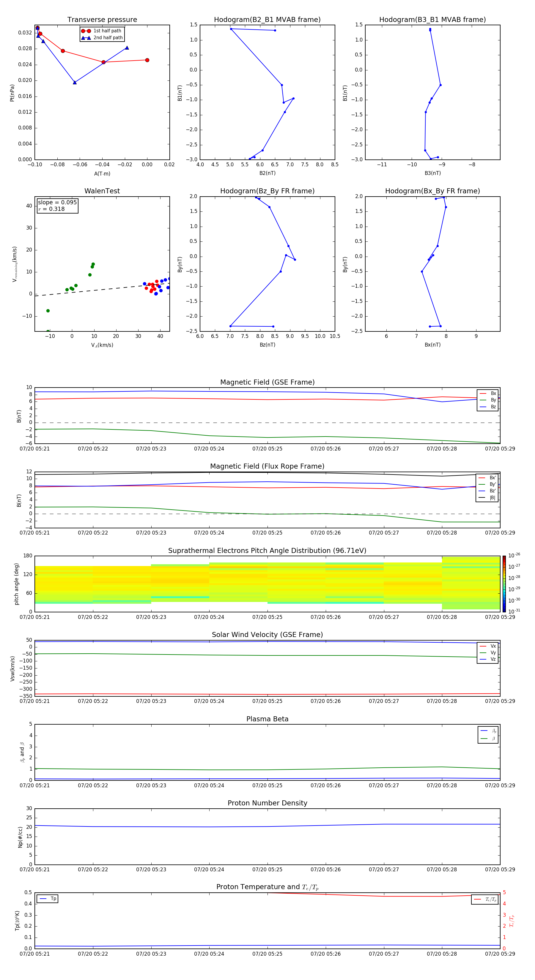Click the 'B2(nT)' x-axis label
Viewport: 535px width, 980px height.
point(267,173)
